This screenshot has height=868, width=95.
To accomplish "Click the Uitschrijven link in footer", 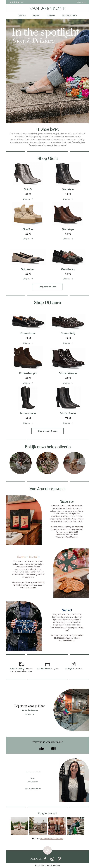I will click(x=40, y=865).
